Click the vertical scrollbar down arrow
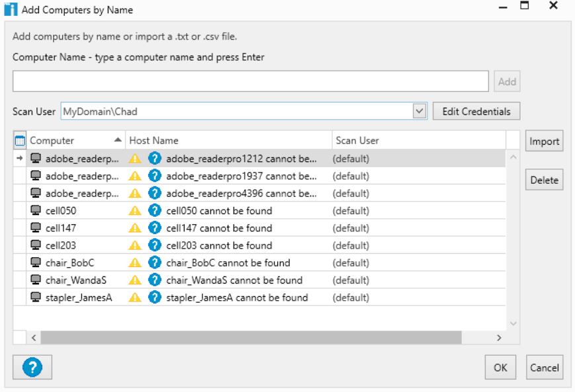Viewport: 575px width, 392px height. tap(513, 323)
